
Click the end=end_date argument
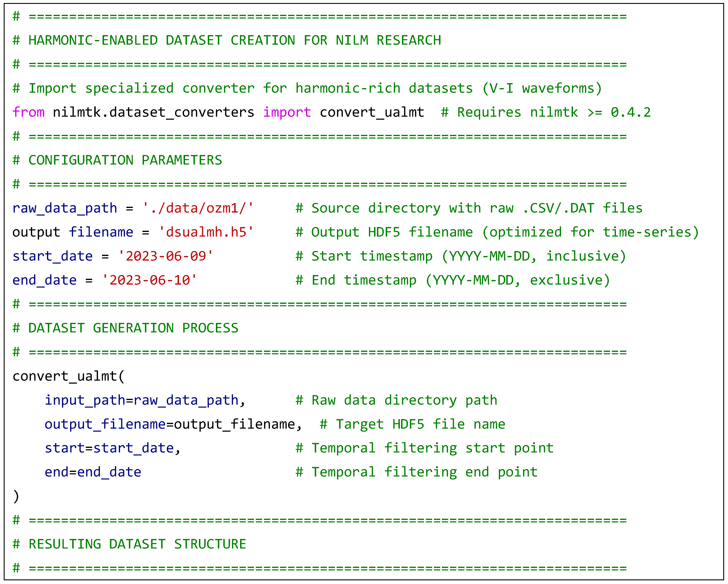pyautogui.click(x=93, y=472)
